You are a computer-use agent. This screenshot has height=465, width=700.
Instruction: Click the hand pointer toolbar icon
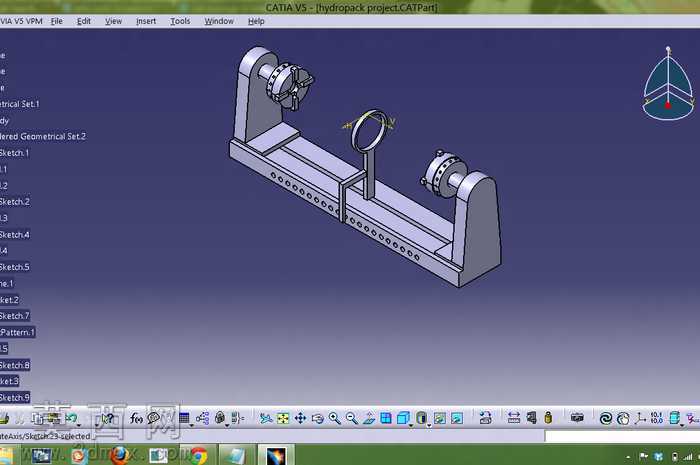coord(623,418)
